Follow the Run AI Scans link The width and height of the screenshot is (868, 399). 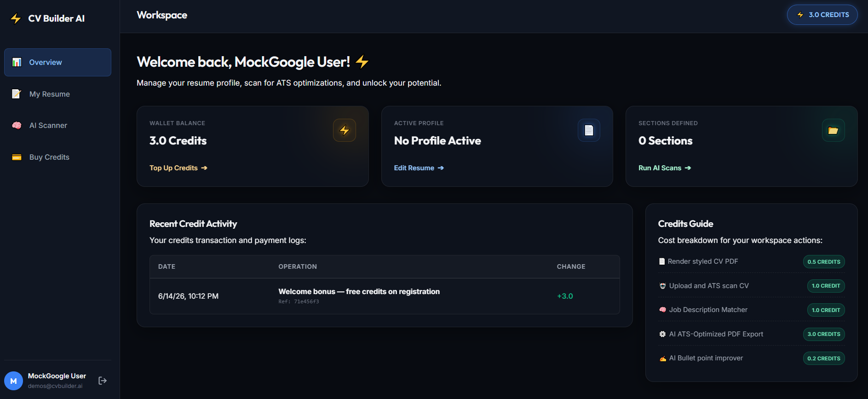click(x=665, y=168)
